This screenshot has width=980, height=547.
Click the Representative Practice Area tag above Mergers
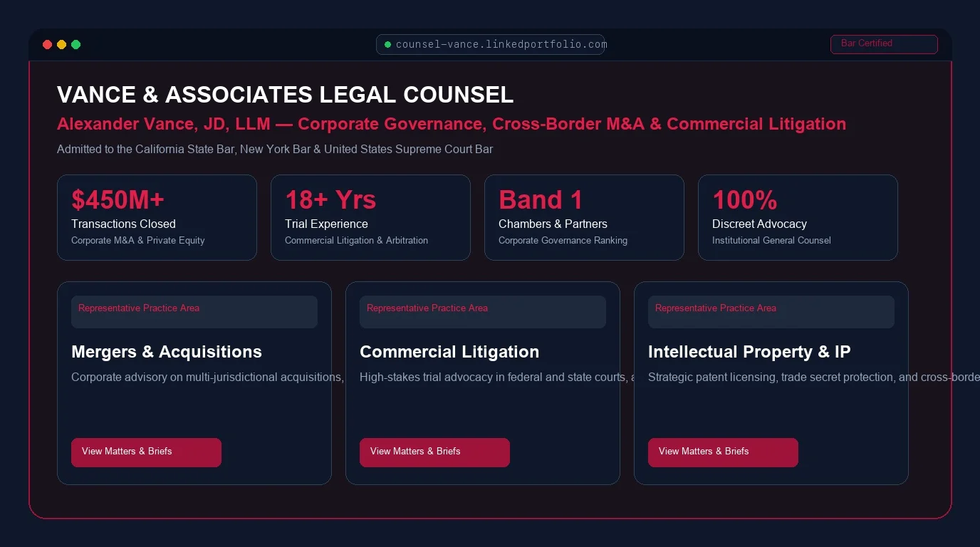pos(194,312)
